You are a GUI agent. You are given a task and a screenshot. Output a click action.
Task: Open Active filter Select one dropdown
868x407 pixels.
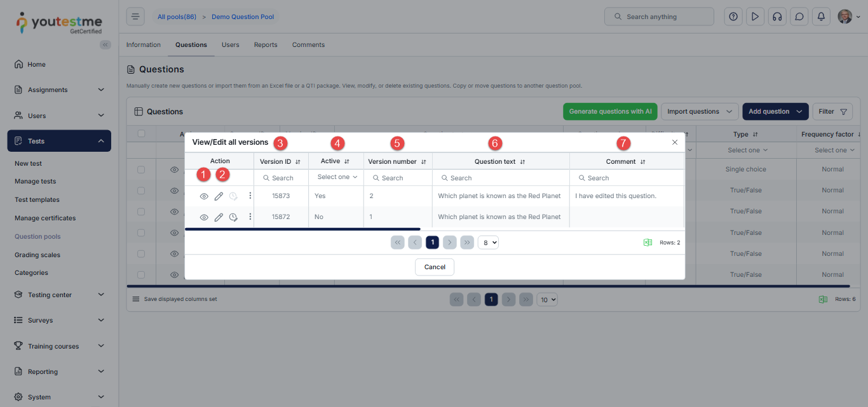pyautogui.click(x=337, y=177)
